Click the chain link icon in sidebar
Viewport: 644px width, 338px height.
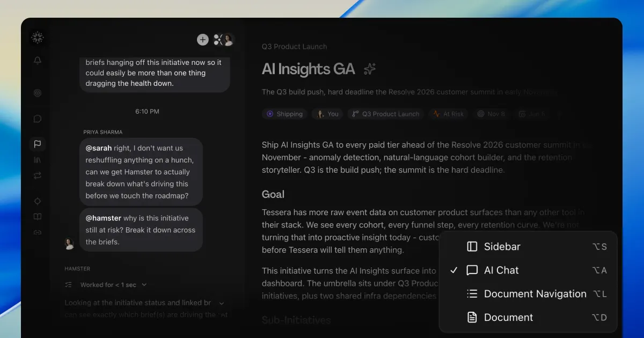tap(37, 232)
